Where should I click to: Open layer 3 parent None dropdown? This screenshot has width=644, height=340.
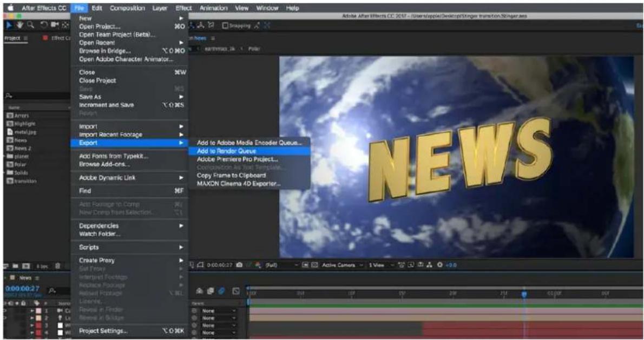click(219, 325)
